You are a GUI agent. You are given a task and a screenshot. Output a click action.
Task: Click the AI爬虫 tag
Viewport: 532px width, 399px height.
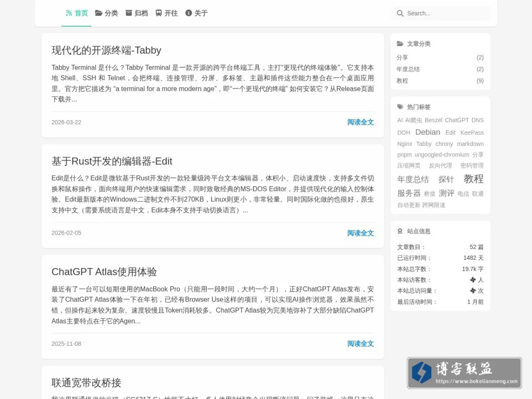(414, 120)
